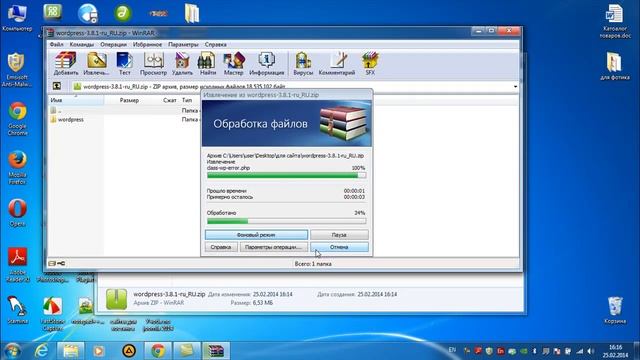Click the SFX toolbar icon

pos(370,63)
